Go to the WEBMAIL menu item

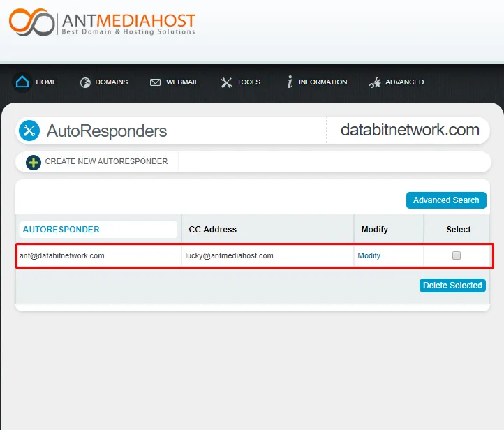(x=182, y=82)
